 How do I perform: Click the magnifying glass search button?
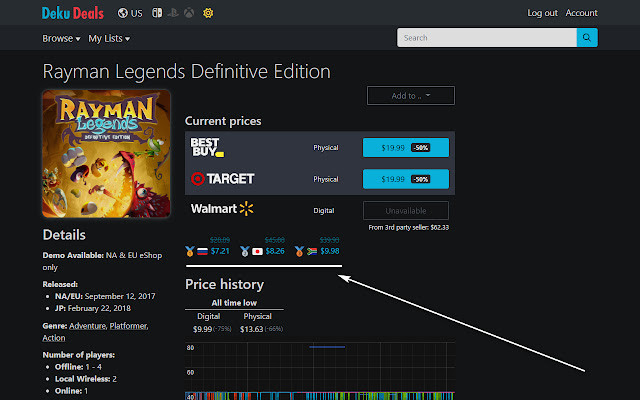[587, 38]
